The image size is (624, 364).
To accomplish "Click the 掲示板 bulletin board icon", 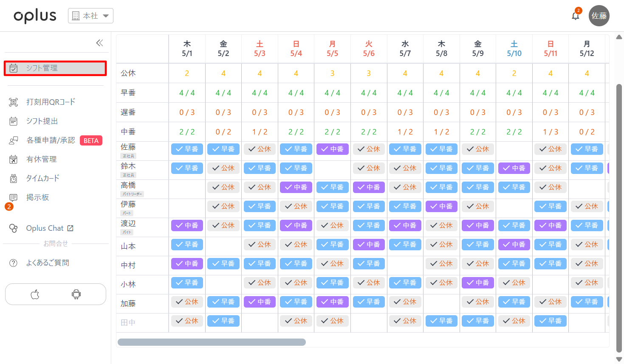I will (x=14, y=198).
